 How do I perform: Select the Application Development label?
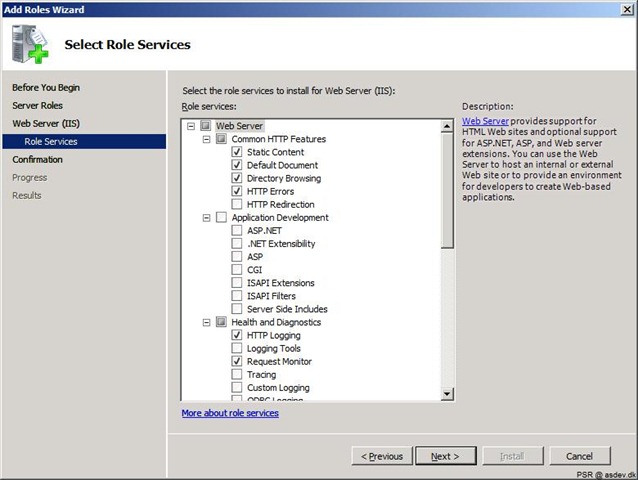(x=280, y=217)
